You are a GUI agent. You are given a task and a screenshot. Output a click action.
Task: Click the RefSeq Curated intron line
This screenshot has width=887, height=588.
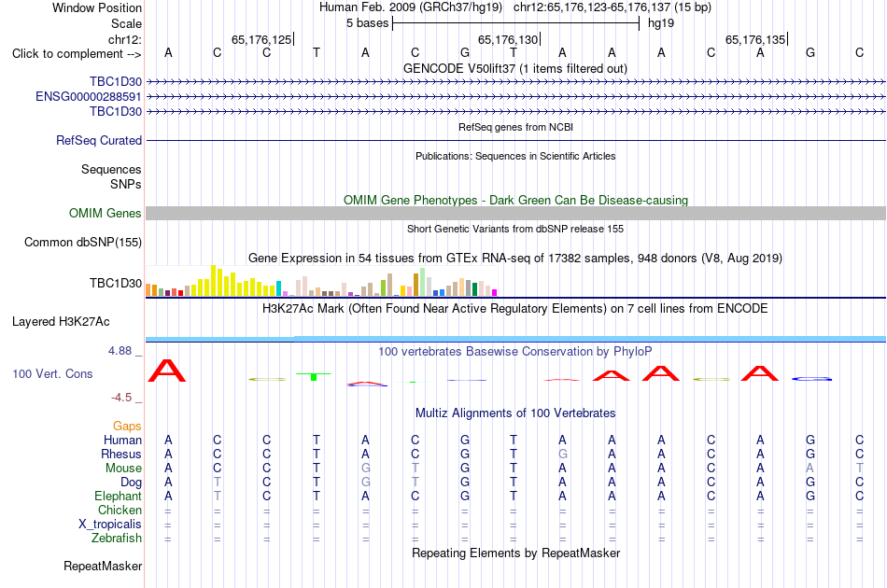pyautogui.click(x=515, y=140)
